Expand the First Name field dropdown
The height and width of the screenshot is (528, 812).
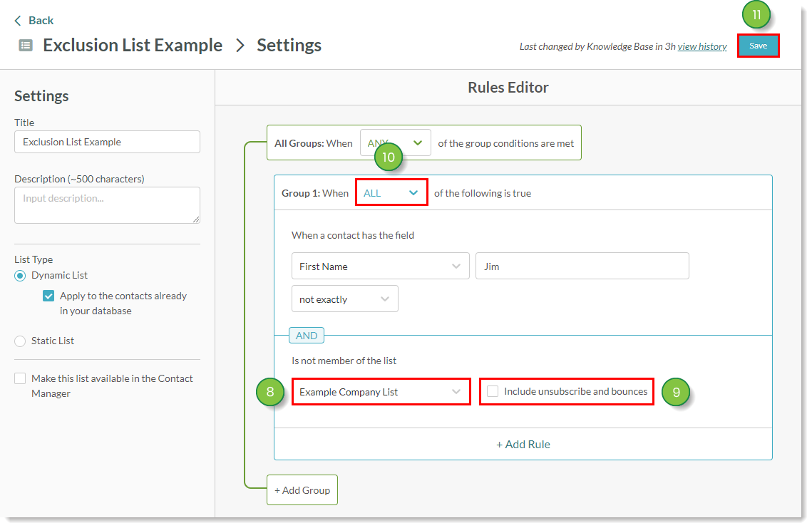tap(380, 266)
